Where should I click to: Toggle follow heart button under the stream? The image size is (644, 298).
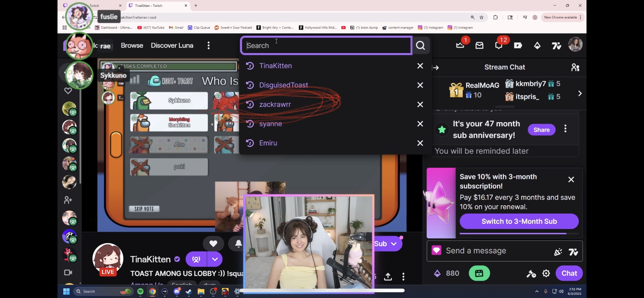click(213, 244)
